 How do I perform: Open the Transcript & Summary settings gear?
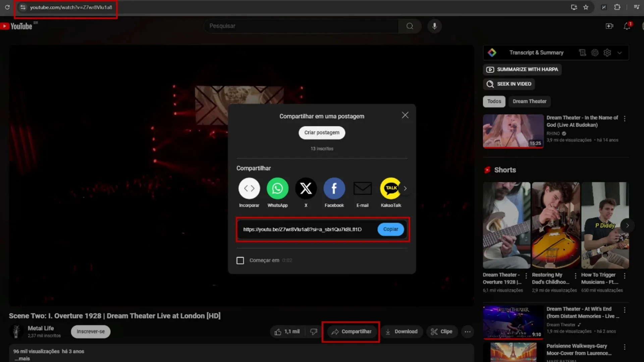tap(607, 53)
